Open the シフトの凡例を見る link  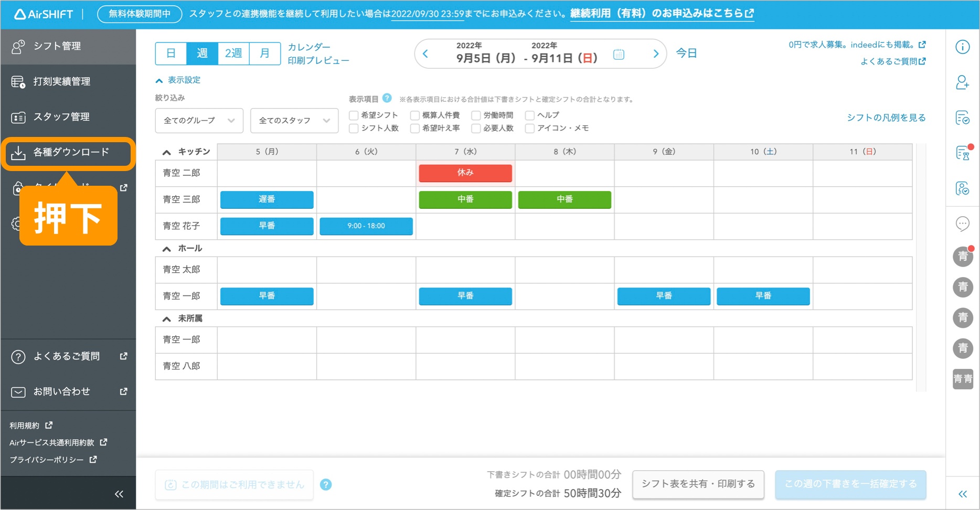tap(886, 118)
